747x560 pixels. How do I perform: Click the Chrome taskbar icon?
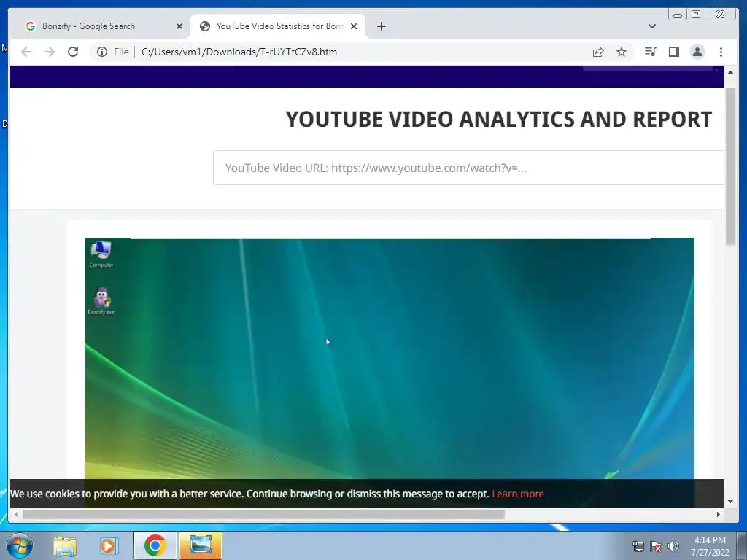[155, 545]
